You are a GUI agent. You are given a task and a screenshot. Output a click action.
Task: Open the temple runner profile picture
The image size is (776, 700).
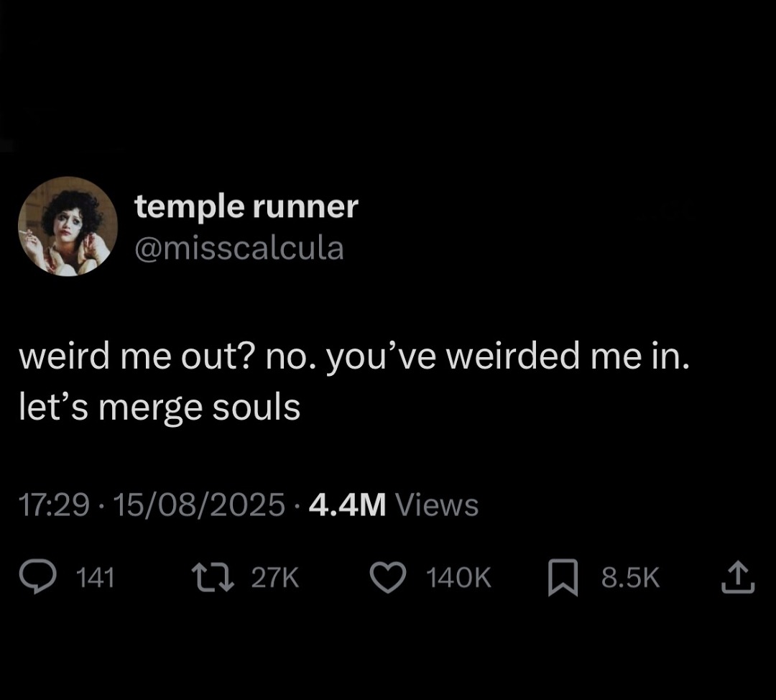pyautogui.click(x=68, y=226)
